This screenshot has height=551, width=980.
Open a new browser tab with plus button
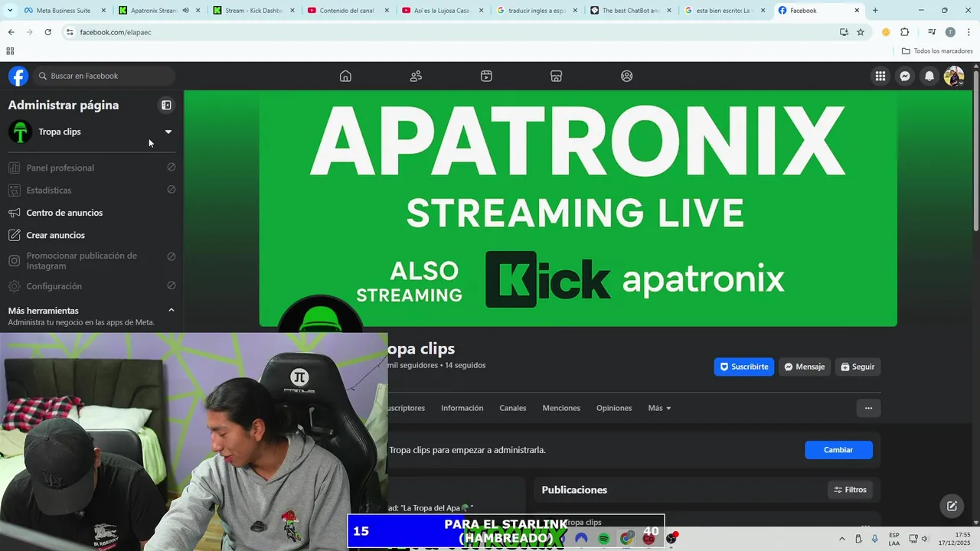pyautogui.click(x=875, y=11)
